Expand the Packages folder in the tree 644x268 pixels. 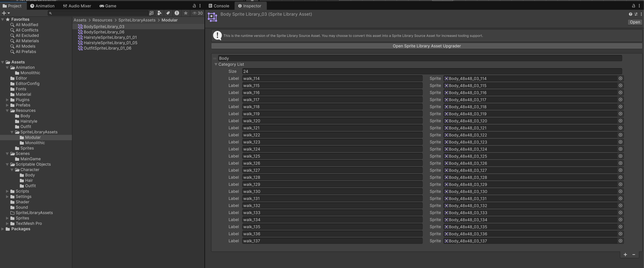pos(3,229)
